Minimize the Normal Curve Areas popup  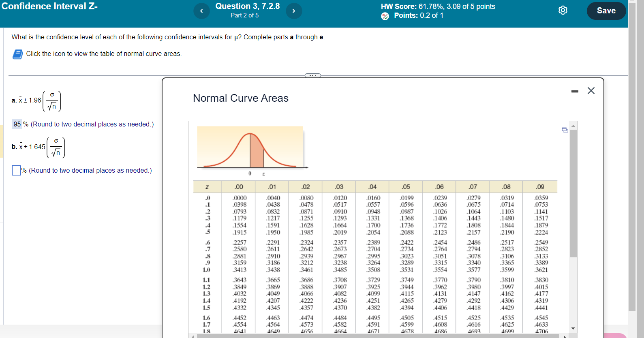click(575, 91)
